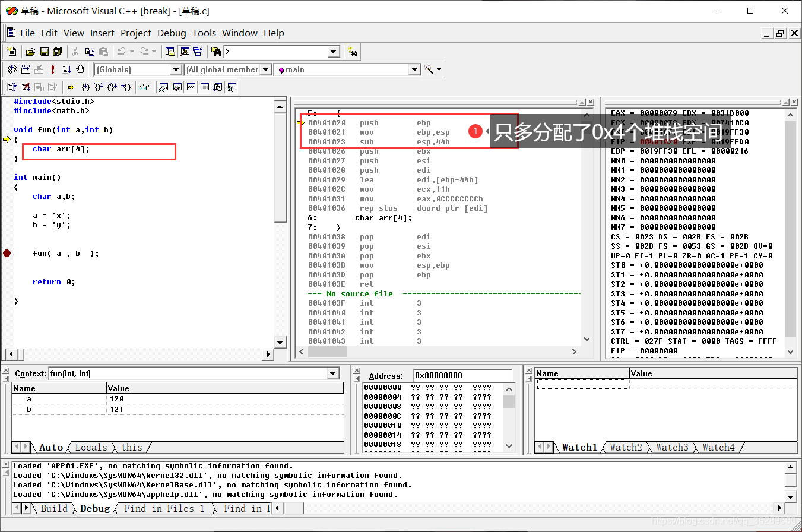Click the disassembly horizontal scrollbar thumb

(x=327, y=352)
